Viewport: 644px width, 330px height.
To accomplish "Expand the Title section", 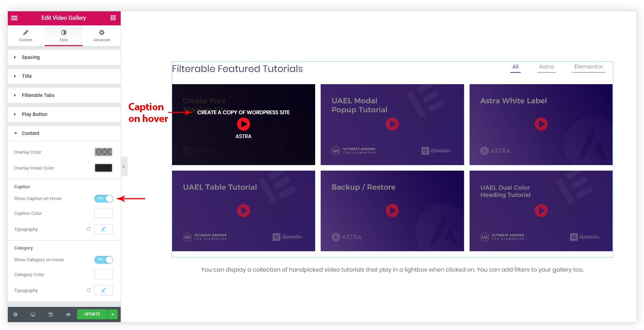I will (64, 76).
